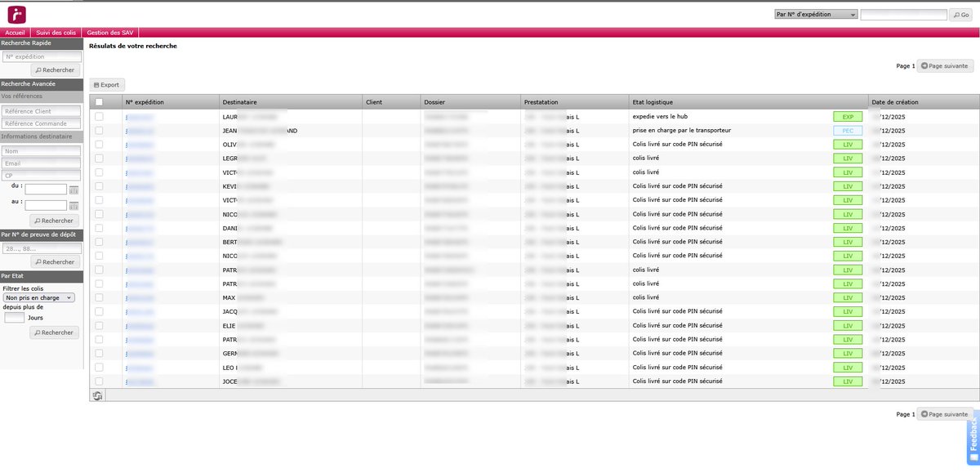Open the 'du' date calendar picker
980x473 pixels.
(73, 190)
